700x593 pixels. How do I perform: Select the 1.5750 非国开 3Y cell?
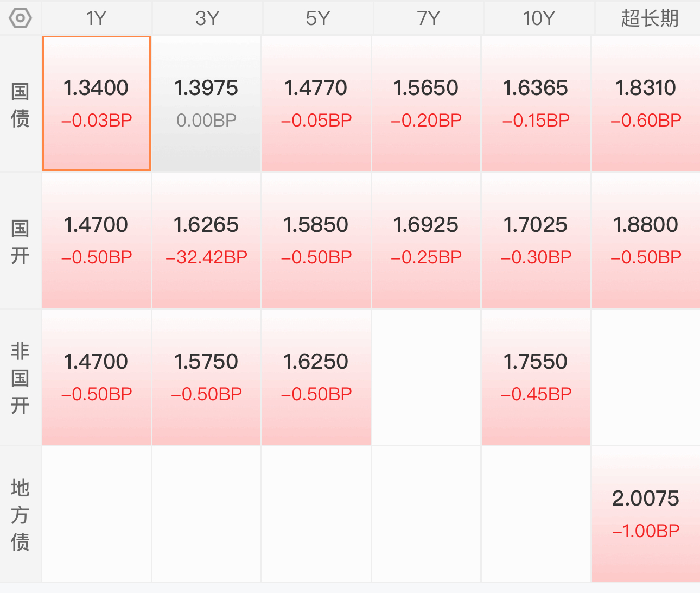(206, 377)
